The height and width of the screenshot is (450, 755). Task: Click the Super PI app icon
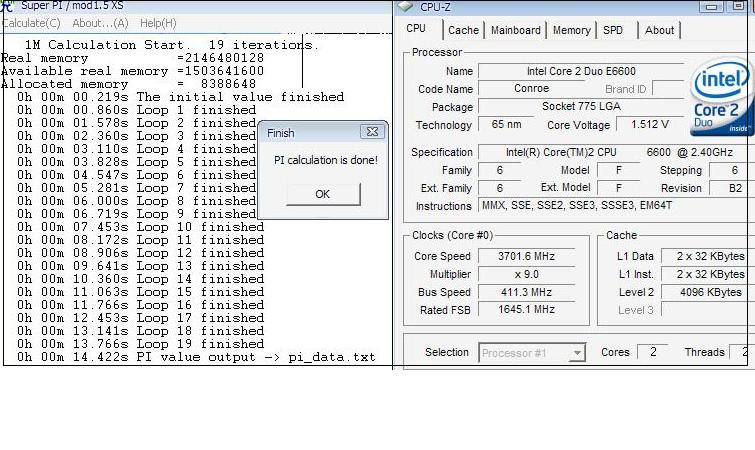tap(7, 6)
